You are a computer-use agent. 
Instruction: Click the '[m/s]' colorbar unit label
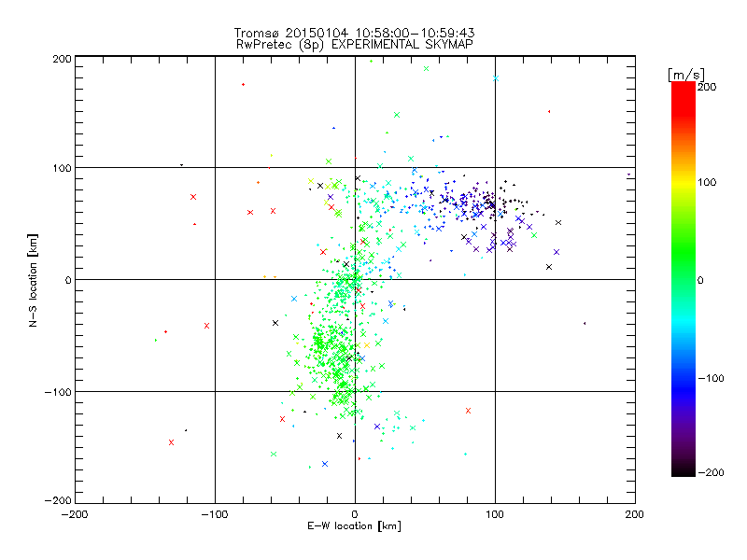pyautogui.click(x=686, y=75)
